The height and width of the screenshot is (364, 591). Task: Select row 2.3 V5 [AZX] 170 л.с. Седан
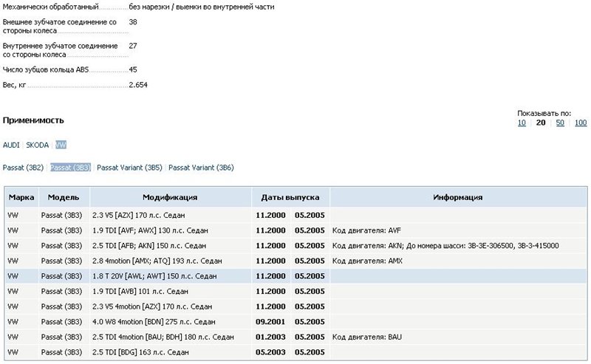pos(296,216)
